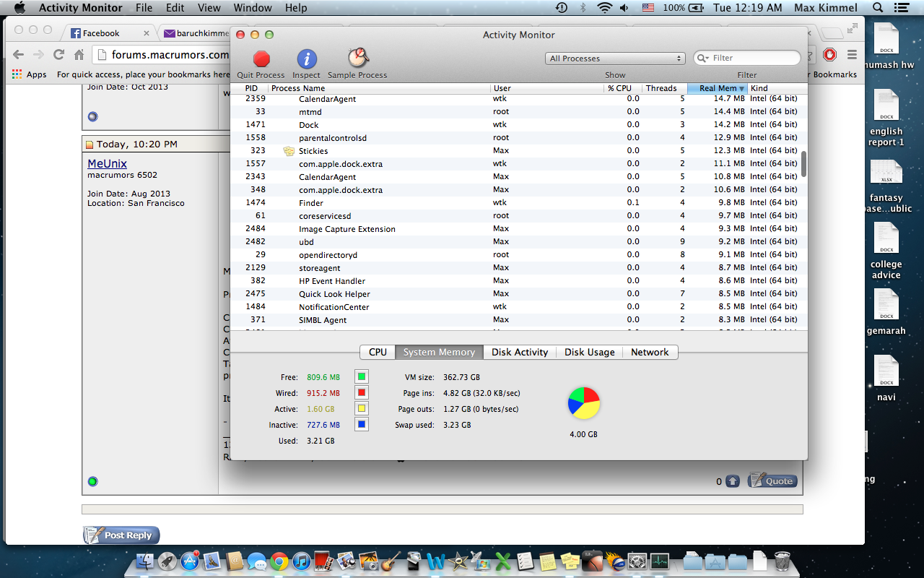Open the File menu
The width and height of the screenshot is (924, 578).
pos(144,8)
